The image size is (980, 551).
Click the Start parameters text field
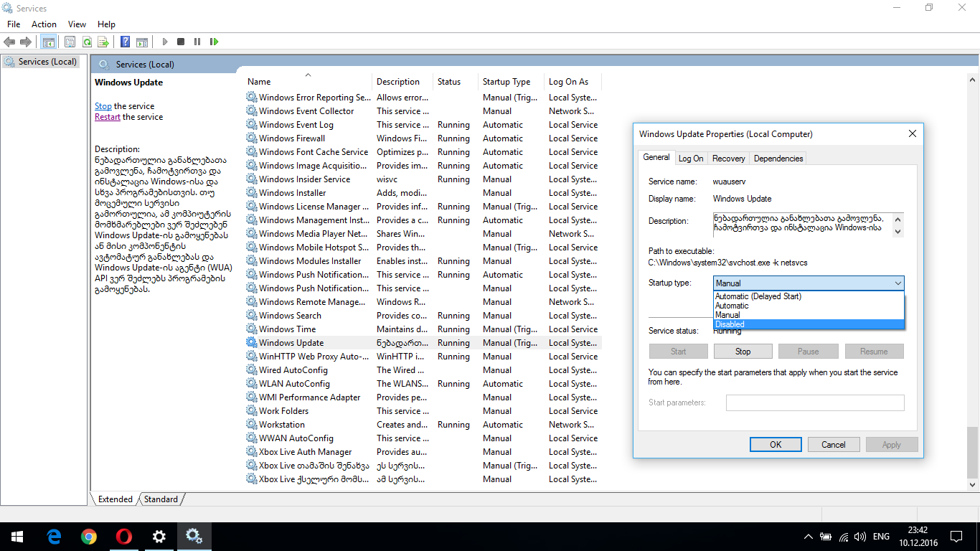pos(815,402)
